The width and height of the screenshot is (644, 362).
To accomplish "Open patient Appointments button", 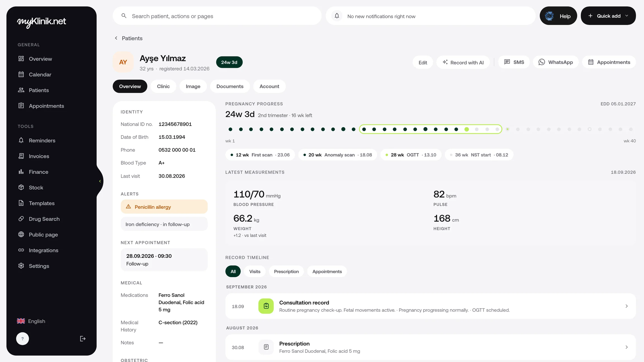I will (x=609, y=62).
